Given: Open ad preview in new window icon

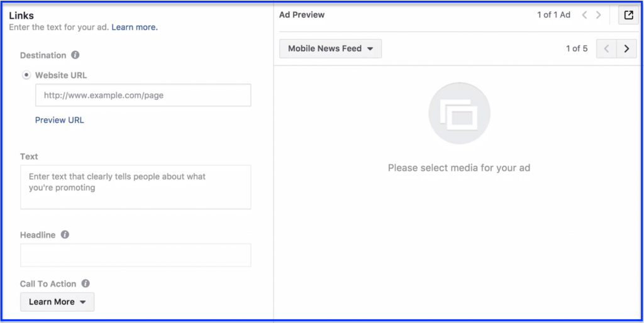Looking at the screenshot, I should coord(628,15).
